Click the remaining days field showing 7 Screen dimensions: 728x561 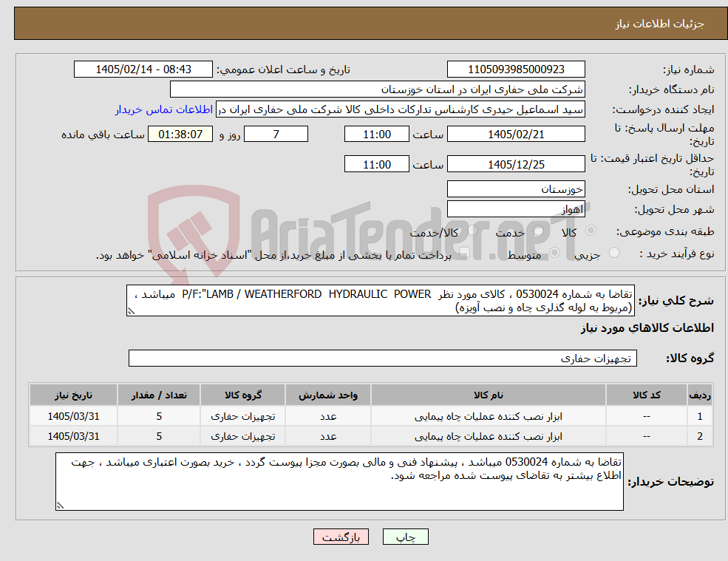[276, 135]
